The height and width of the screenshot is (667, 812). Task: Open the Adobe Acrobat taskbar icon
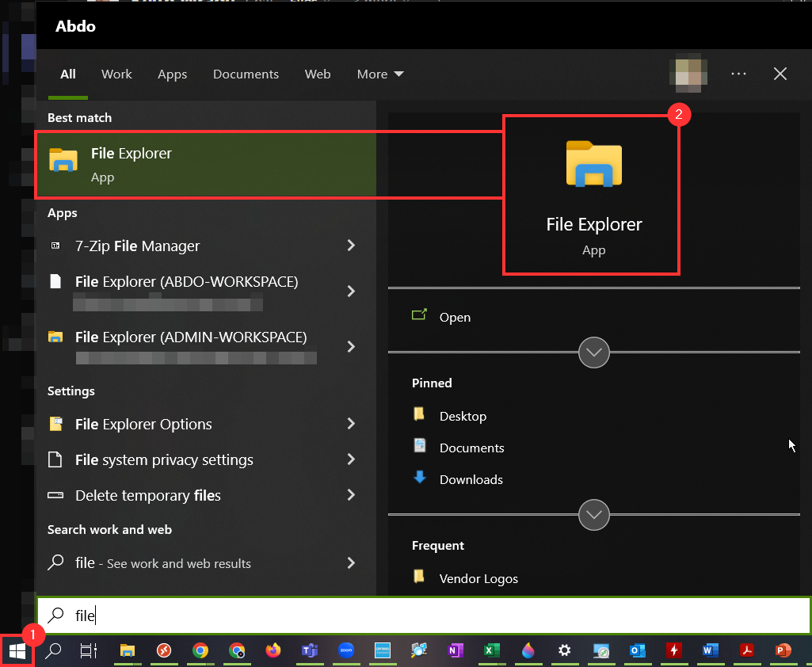(747, 650)
